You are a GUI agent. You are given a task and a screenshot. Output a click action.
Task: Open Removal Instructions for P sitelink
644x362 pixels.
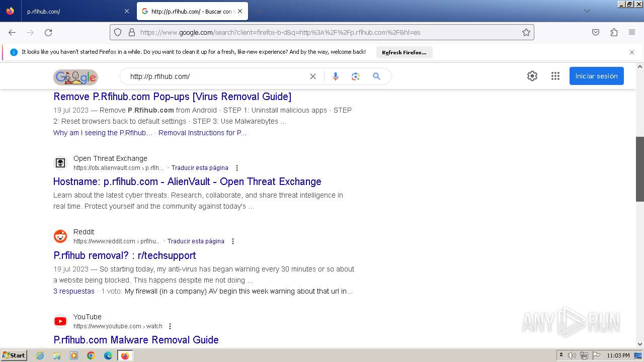pyautogui.click(x=203, y=133)
